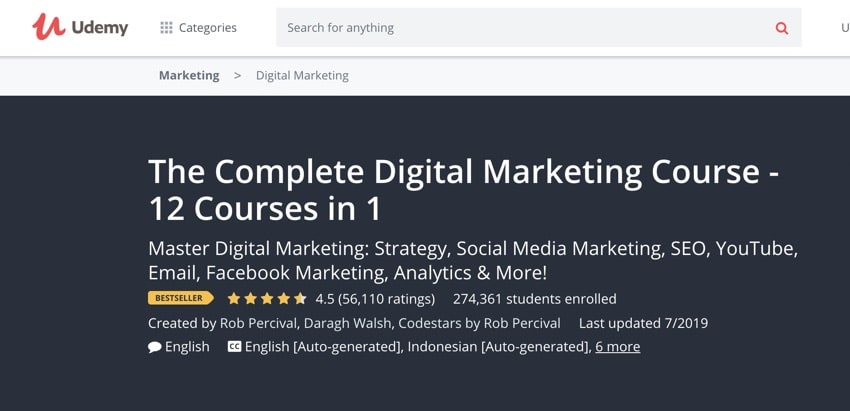
Task: Click the course title heading
Action: coord(464,190)
